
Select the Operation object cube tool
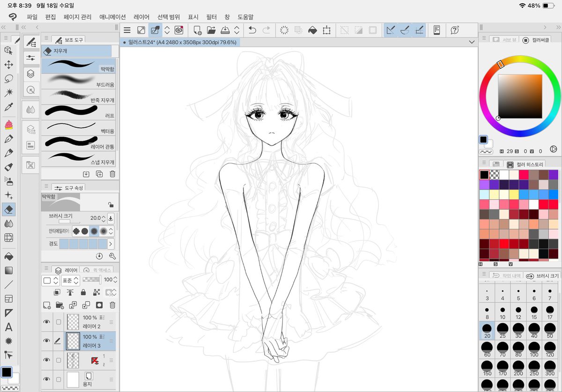[x=8, y=50]
